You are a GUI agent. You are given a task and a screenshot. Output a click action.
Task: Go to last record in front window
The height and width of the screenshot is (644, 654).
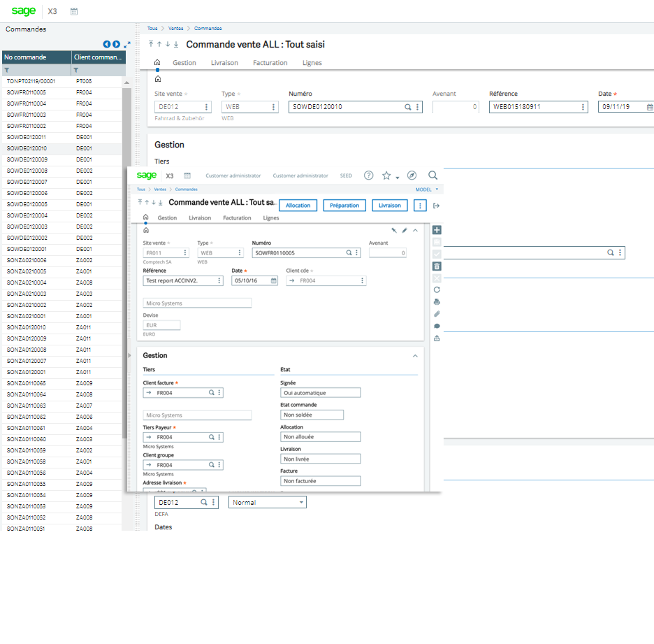(160, 202)
